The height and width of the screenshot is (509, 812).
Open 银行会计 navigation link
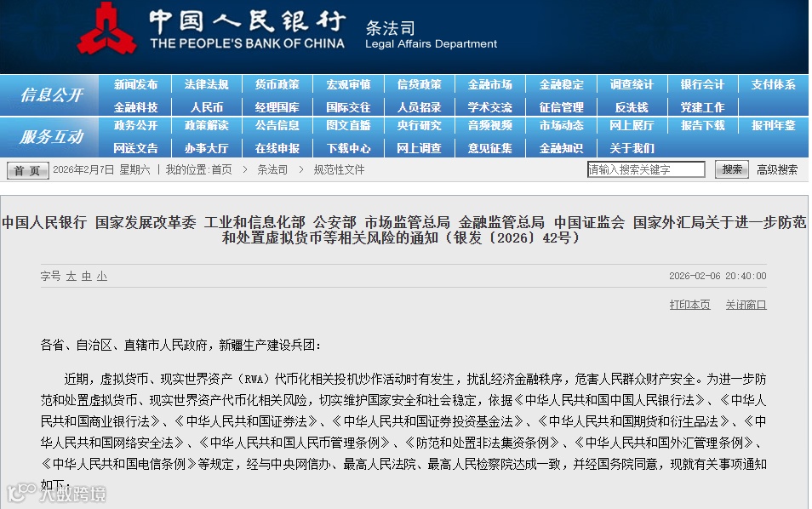point(703,84)
